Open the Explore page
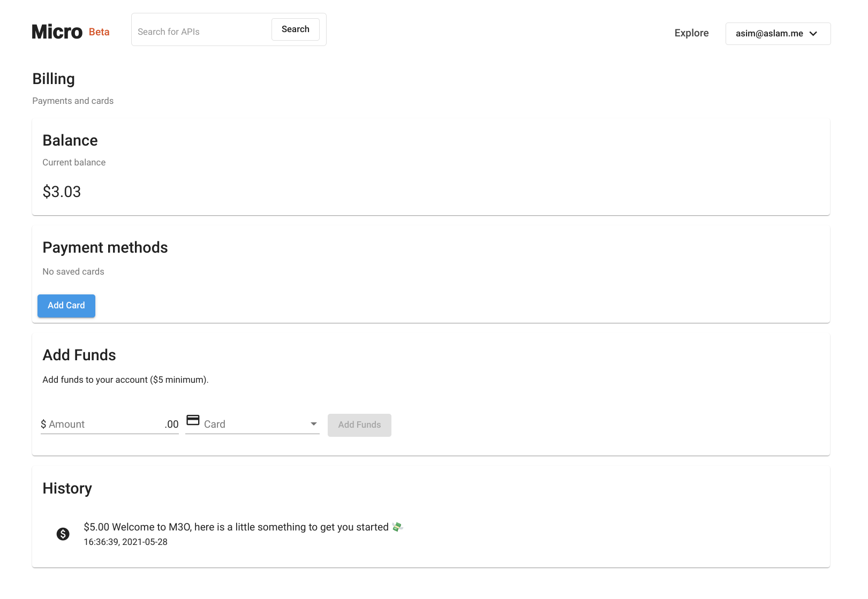868x599 pixels. pos(691,33)
